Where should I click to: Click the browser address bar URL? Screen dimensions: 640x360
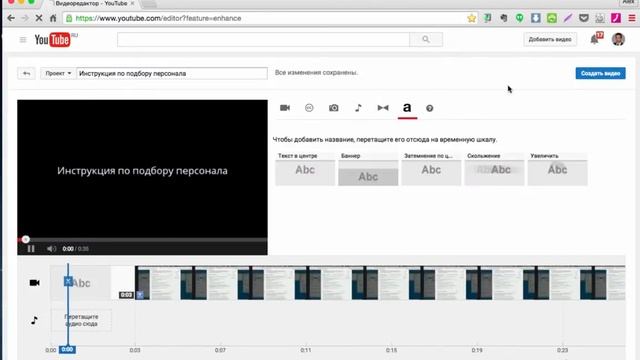(158, 18)
